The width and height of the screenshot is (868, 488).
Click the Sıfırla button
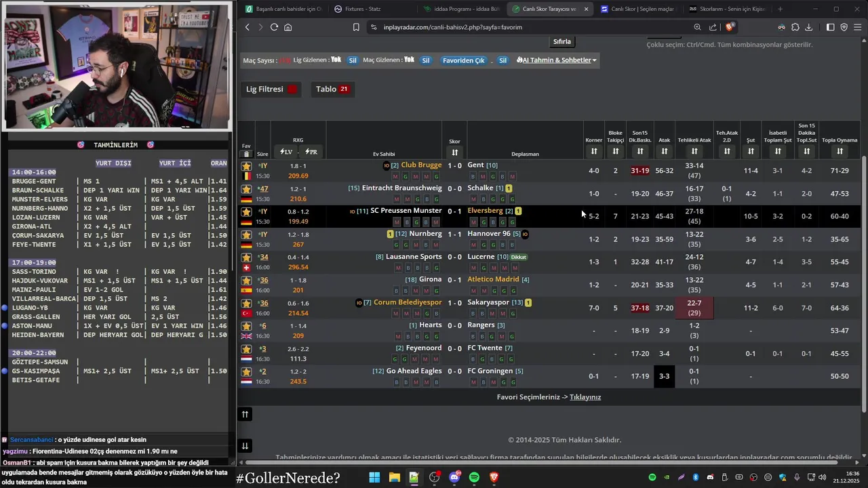pos(562,41)
